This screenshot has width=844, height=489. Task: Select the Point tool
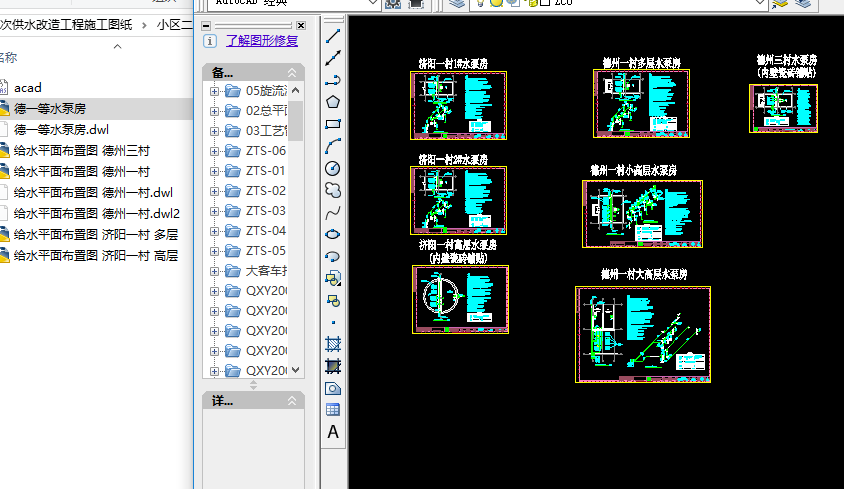tap(333, 323)
